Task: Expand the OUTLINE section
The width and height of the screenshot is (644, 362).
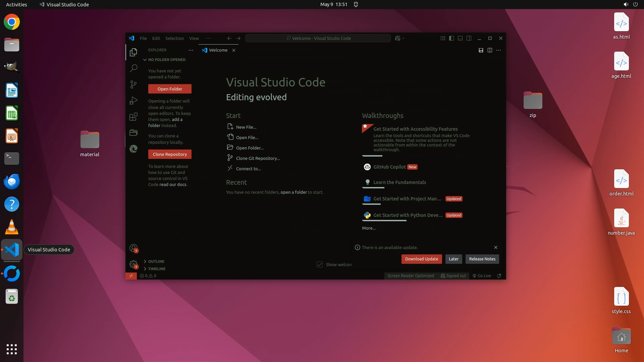Action: pos(156,261)
